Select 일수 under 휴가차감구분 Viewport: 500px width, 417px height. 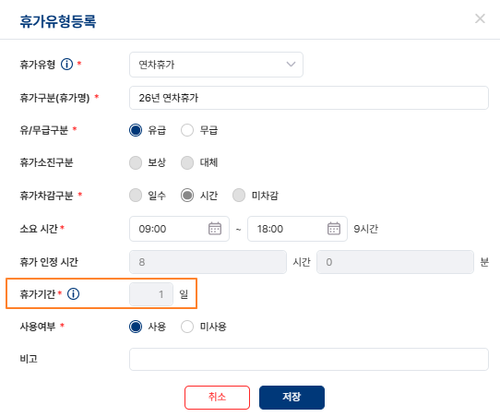(x=135, y=195)
